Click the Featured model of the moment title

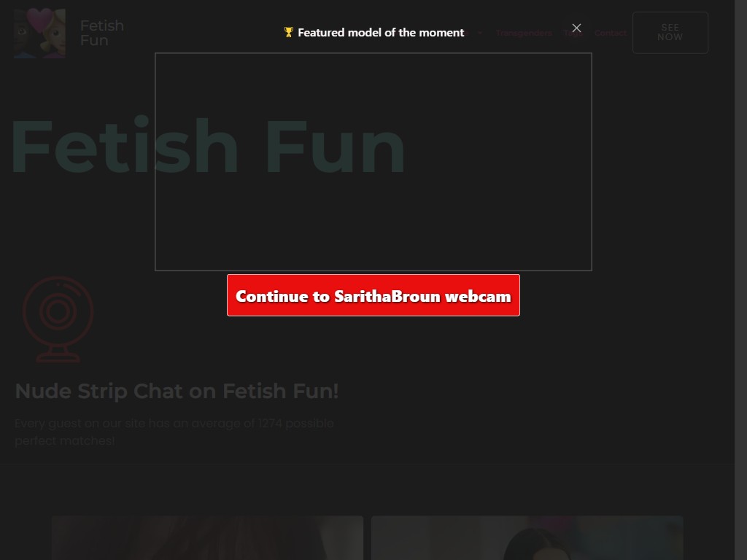[381, 32]
